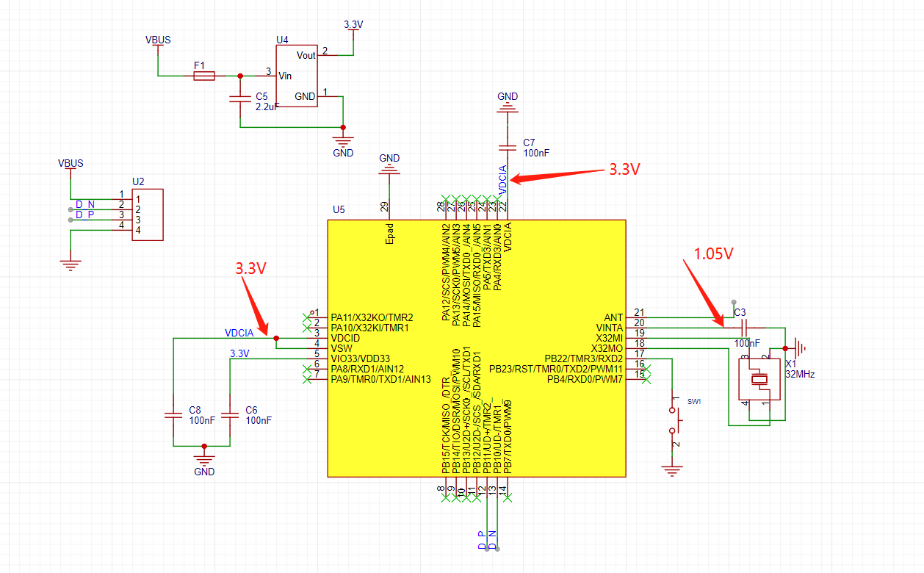Screen dimensions: 924x573
Task: Click the 3.3V power symbol at U4 Vout
Action: pyautogui.click(x=353, y=27)
